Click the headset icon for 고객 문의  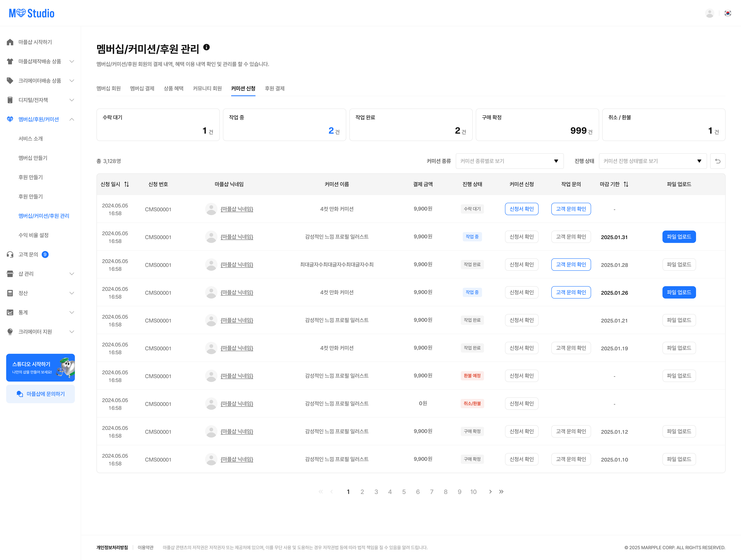point(10,255)
